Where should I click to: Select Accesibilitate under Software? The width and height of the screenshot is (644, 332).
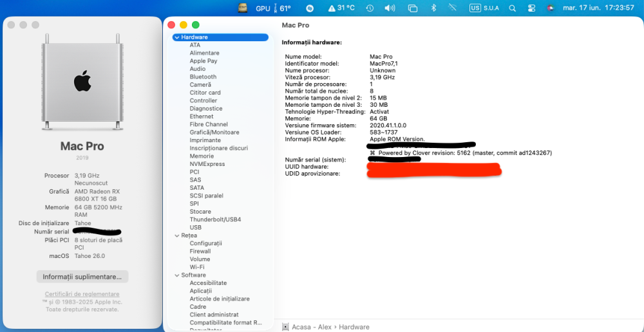coord(208,283)
